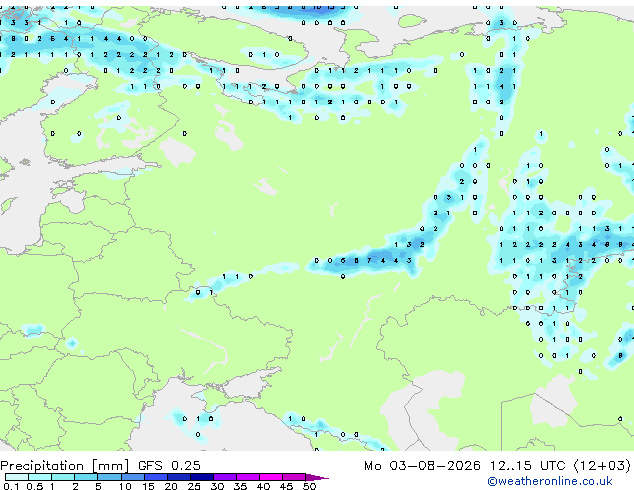634x490 pixels.
Task: Click the '30' legend scale label
Action: click(217, 486)
